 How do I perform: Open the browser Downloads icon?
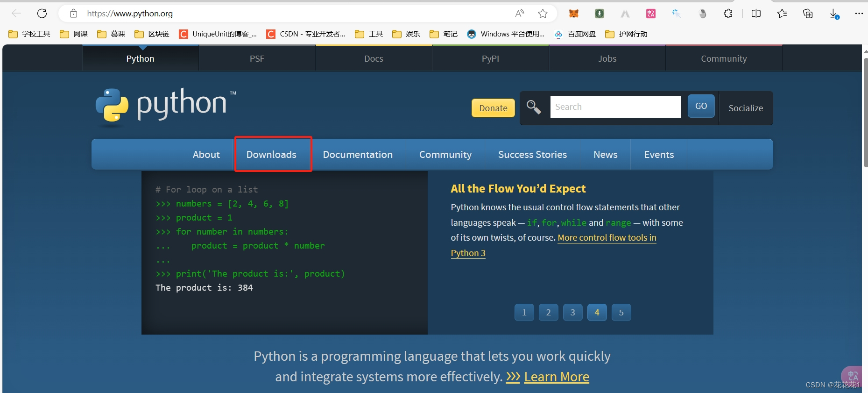(x=834, y=14)
